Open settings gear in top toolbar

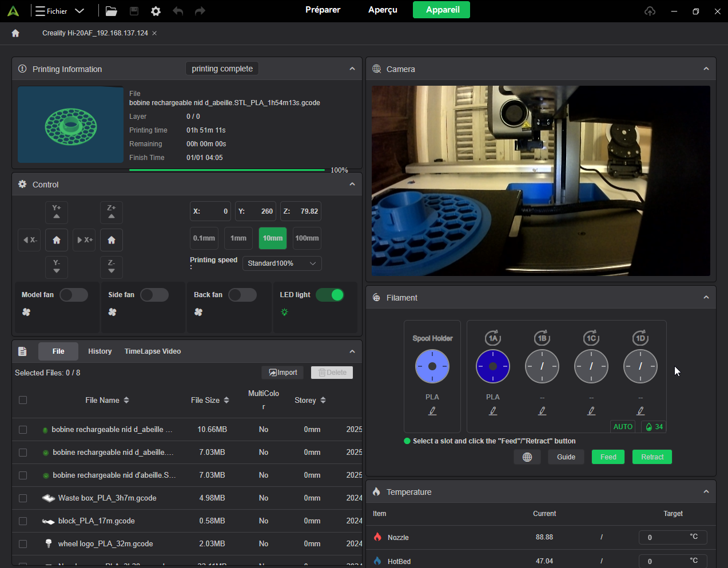point(156,11)
